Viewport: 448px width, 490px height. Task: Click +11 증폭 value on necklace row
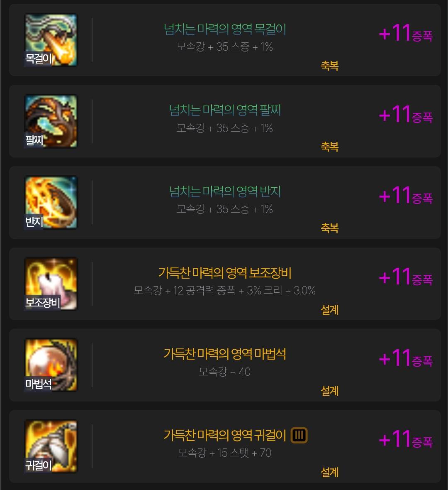[x=406, y=33]
